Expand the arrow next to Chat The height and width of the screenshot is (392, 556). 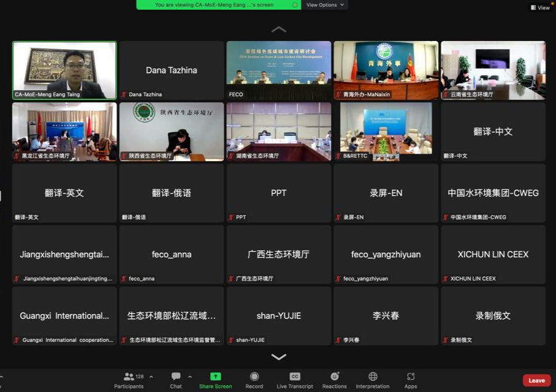click(x=190, y=377)
